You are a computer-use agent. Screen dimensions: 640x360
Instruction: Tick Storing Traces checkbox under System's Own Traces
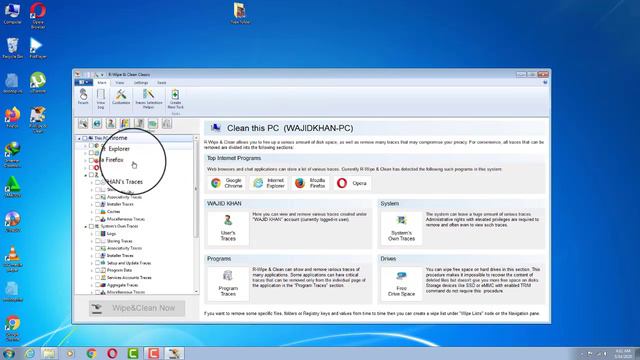click(98, 241)
